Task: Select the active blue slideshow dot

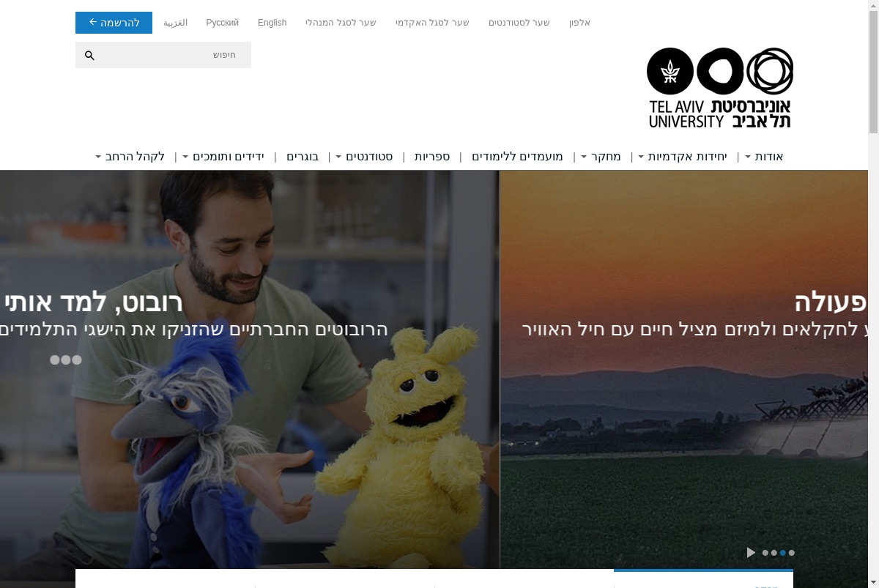Action: point(783,553)
